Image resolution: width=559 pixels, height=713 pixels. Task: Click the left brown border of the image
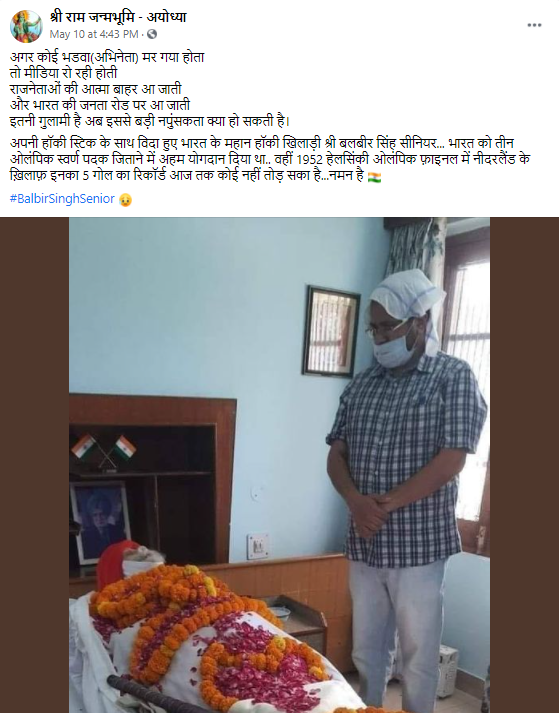(x=35, y=465)
